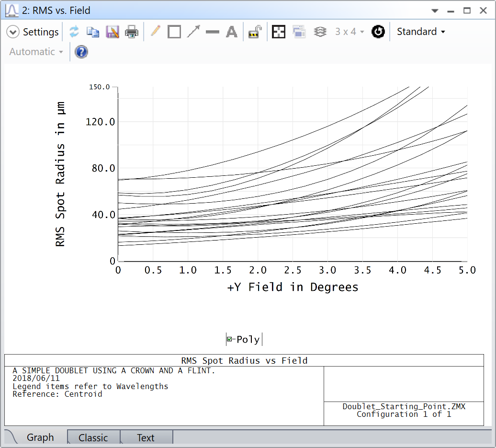Minimize the RMS vs. Field window
This screenshot has width=496, height=448.
coord(451,11)
